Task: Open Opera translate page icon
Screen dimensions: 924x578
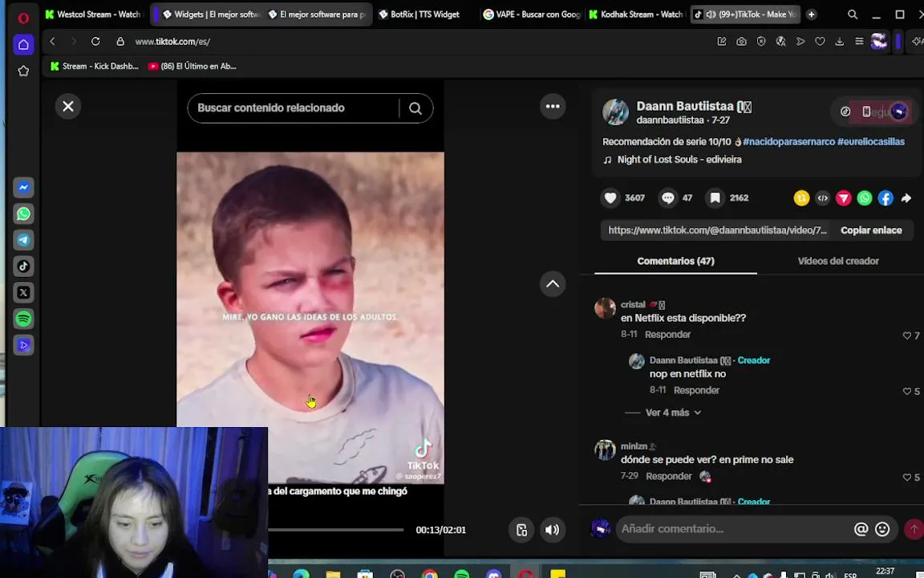Action: (780, 41)
